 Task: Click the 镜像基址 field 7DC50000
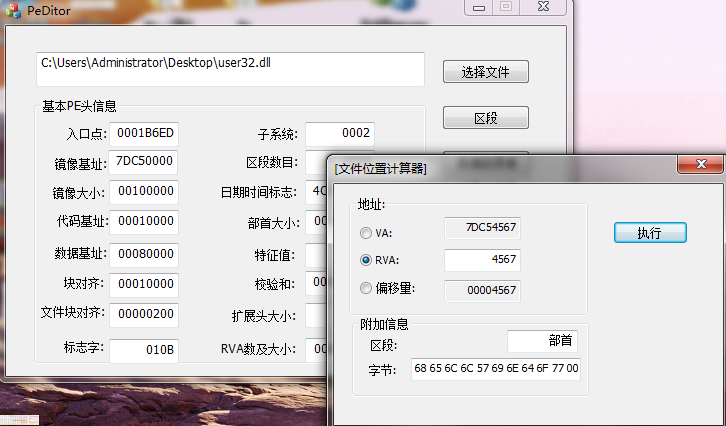144,162
